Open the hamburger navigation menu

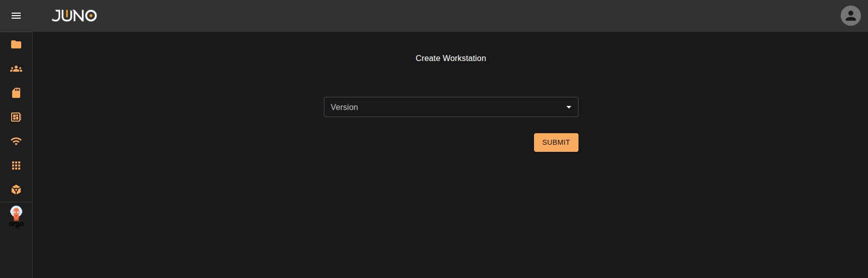pos(16,16)
